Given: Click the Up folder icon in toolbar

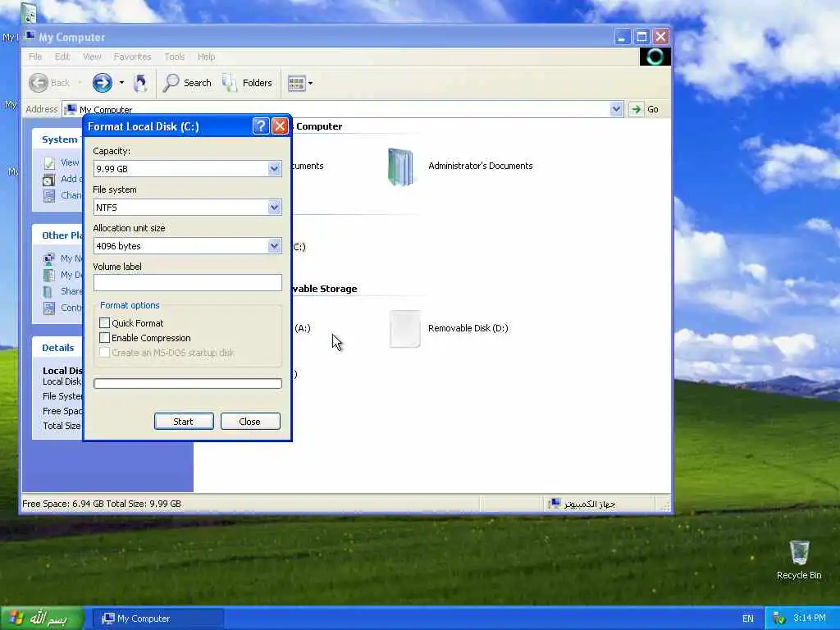Looking at the screenshot, I should [x=140, y=83].
